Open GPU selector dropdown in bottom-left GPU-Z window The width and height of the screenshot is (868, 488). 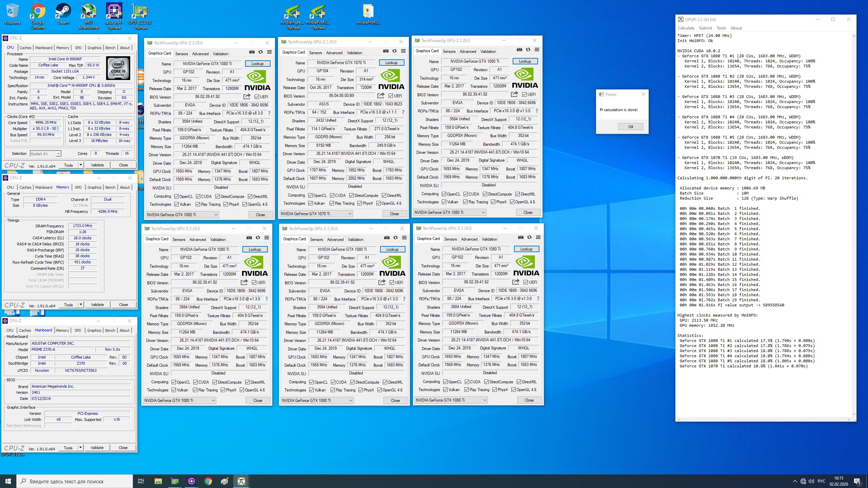click(179, 400)
